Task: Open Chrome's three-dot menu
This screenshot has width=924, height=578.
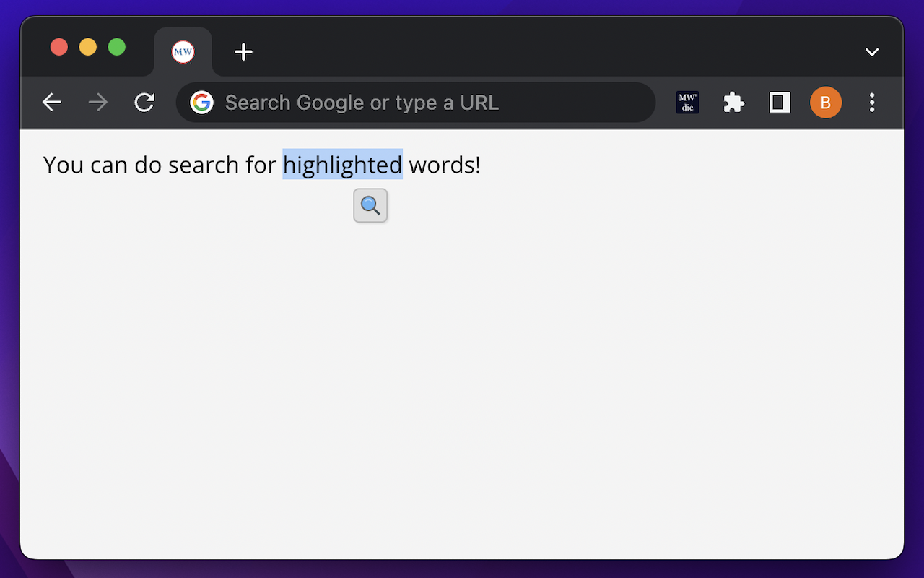Action: point(872,103)
